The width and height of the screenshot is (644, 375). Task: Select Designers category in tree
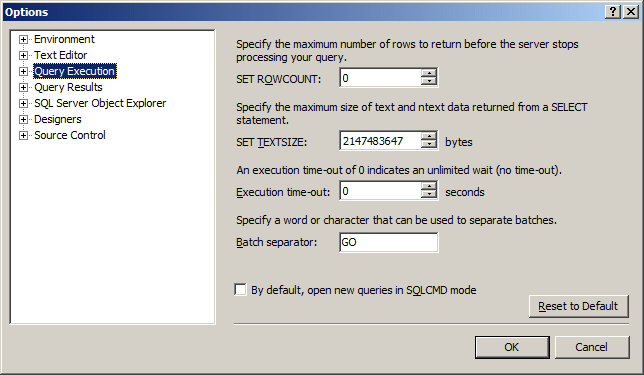coord(58,119)
